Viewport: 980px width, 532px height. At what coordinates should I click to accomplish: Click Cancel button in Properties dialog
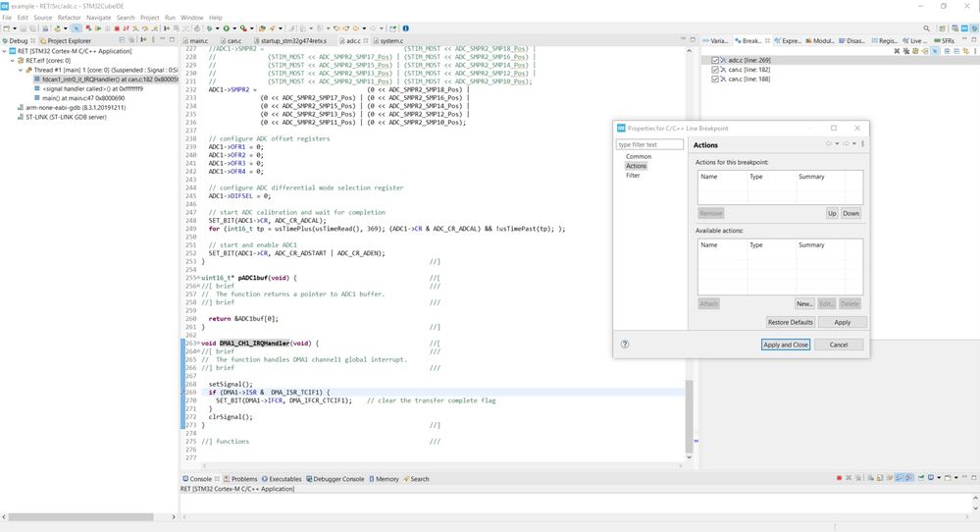coord(838,345)
